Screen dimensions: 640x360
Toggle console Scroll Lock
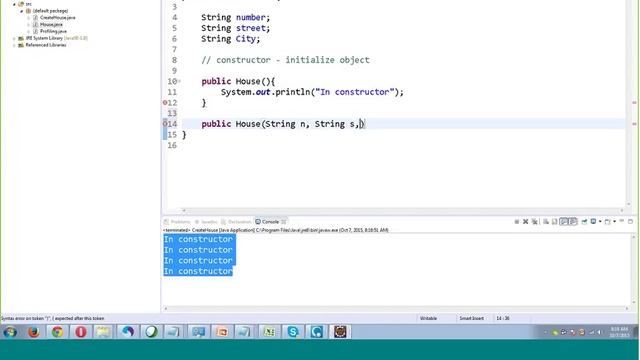pyautogui.click(x=554, y=222)
